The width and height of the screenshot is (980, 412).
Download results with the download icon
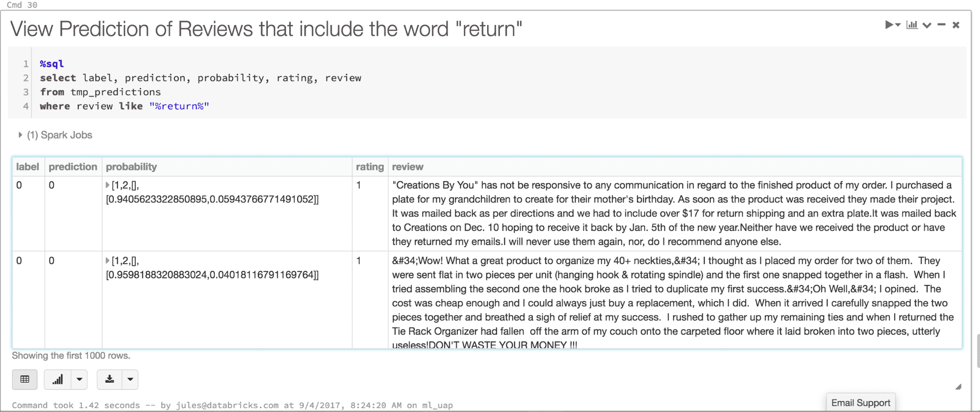pyautogui.click(x=109, y=379)
